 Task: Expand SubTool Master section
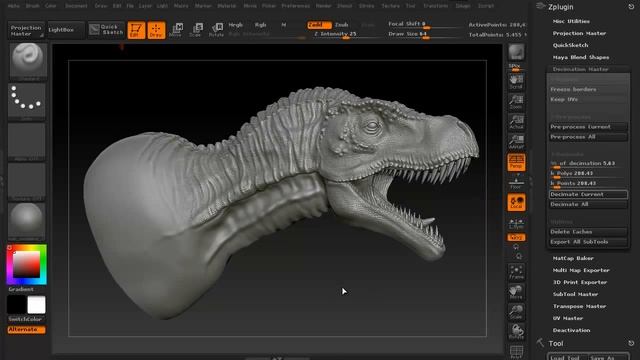point(576,294)
